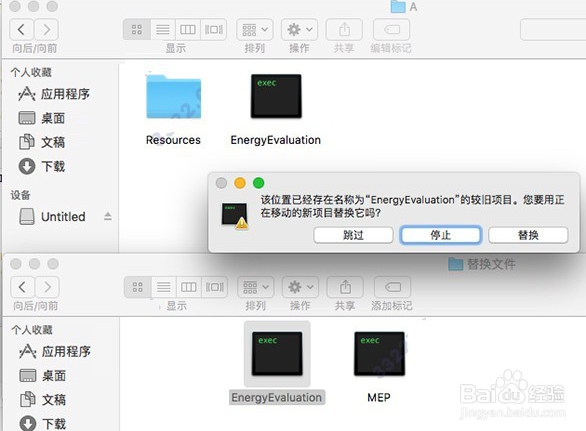Select Untitled device in top sidebar
Image resolution: width=586 pixels, height=431 pixels.
(52, 216)
